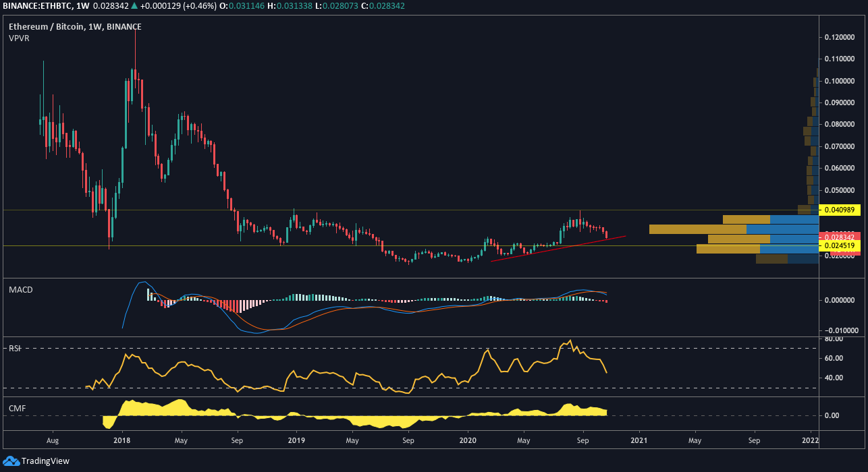Click the 0.00 CMF axis value
The width and height of the screenshot is (868, 472).
[832, 415]
